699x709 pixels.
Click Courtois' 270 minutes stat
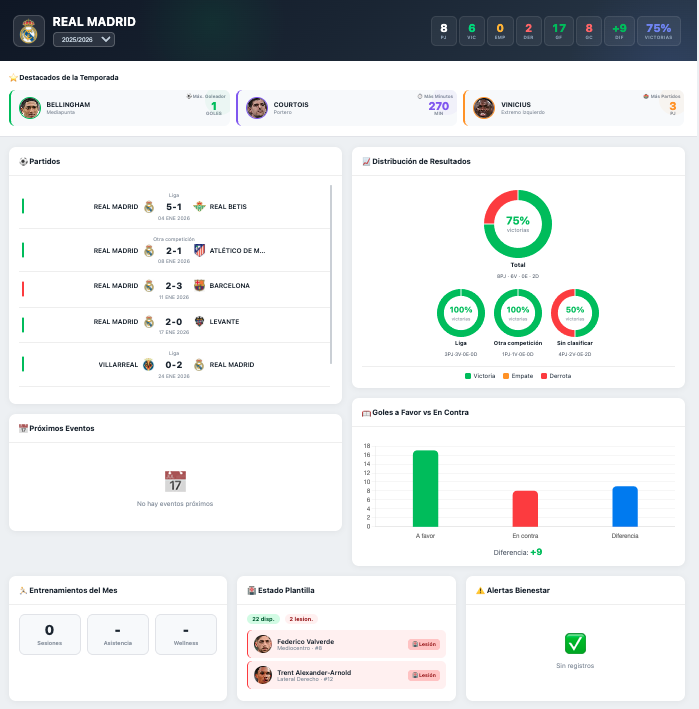tap(437, 105)
